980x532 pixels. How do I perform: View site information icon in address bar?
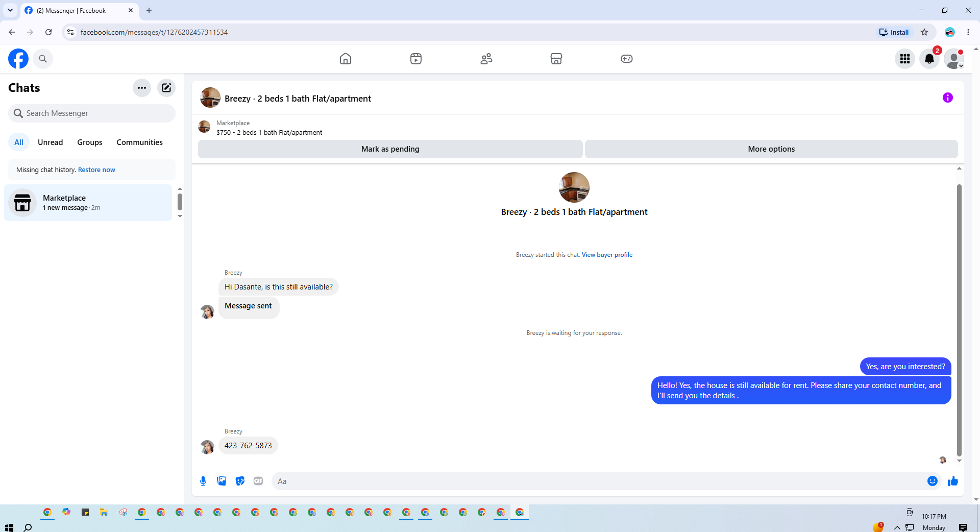(x=70, y=32)
